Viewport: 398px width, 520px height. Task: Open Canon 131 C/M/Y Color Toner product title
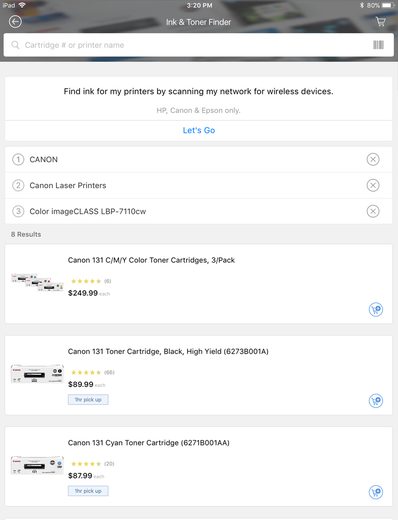tap(151, 260)
